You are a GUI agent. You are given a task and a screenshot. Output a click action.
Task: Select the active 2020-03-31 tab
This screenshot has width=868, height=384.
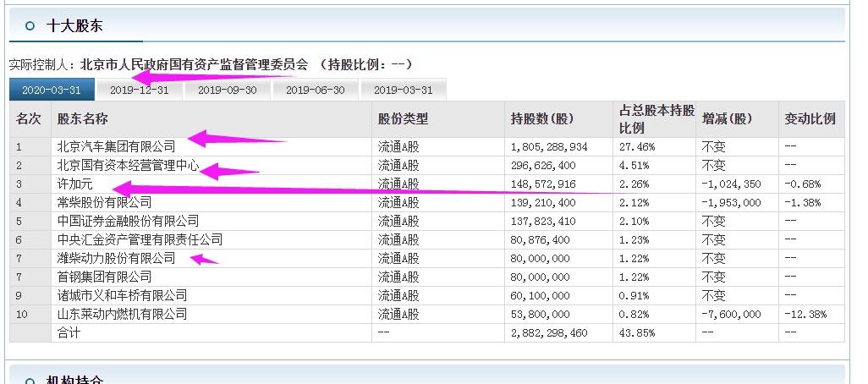point(52,90)
